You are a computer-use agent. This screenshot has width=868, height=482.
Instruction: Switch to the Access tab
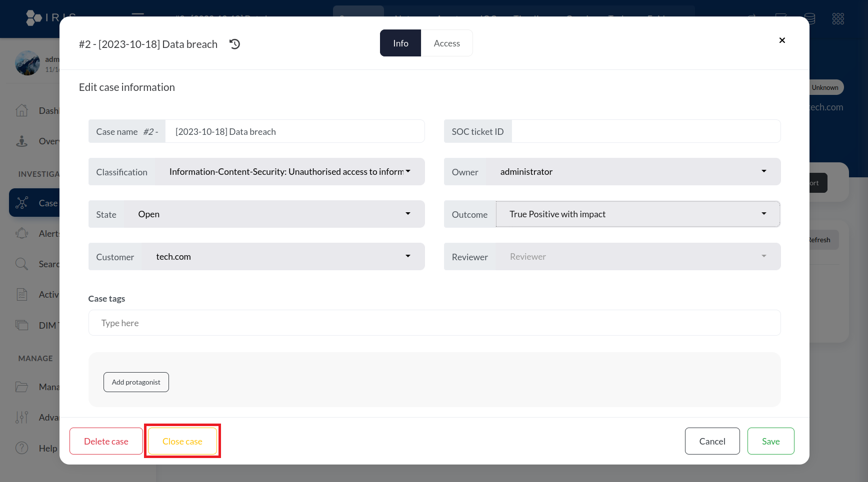[446, 43]
